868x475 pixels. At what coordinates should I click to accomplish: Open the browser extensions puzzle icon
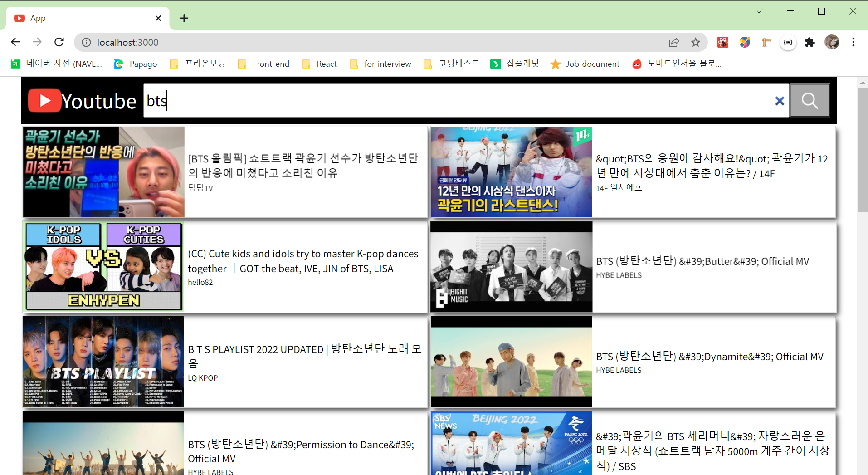(x=810, y=42)
